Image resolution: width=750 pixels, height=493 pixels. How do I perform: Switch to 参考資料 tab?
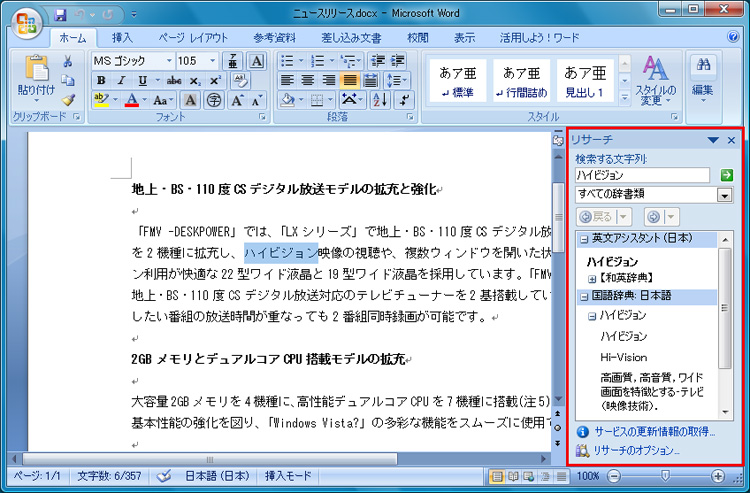pyautogui.click(x=275, y=38)
